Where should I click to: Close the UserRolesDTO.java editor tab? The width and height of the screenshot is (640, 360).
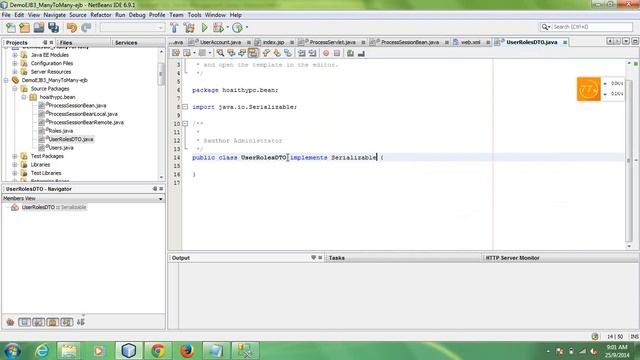[x=565, y=42]
